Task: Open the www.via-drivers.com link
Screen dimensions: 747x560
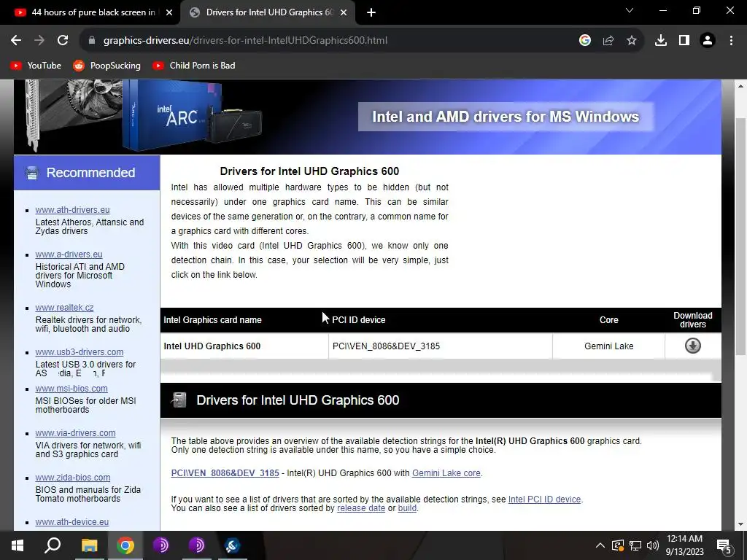Action: click(75, 433)
